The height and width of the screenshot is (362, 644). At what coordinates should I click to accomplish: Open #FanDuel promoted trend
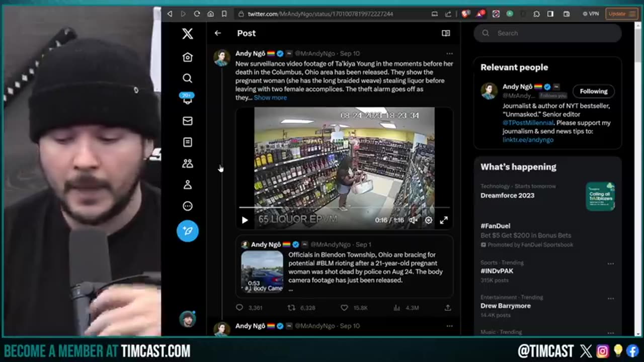click(x=495, y=226)
